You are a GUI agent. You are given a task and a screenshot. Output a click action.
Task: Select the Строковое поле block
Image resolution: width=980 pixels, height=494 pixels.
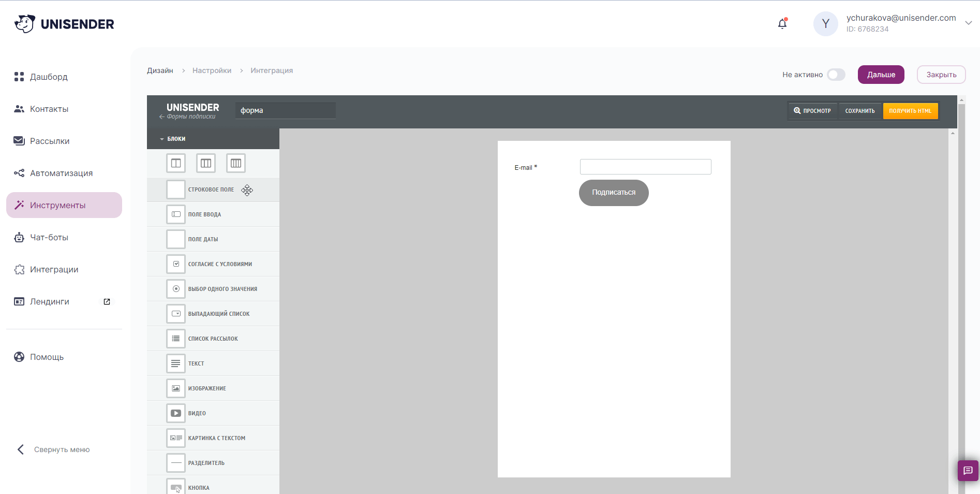pos(213,190)
